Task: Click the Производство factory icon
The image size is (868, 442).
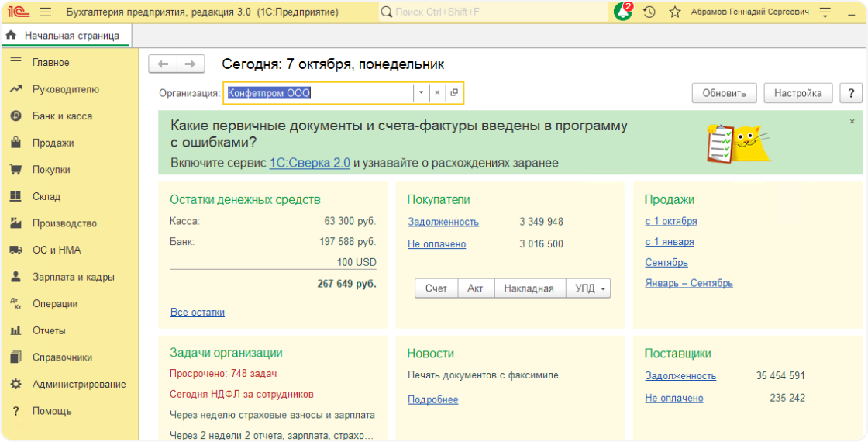Action: (16, 223)
